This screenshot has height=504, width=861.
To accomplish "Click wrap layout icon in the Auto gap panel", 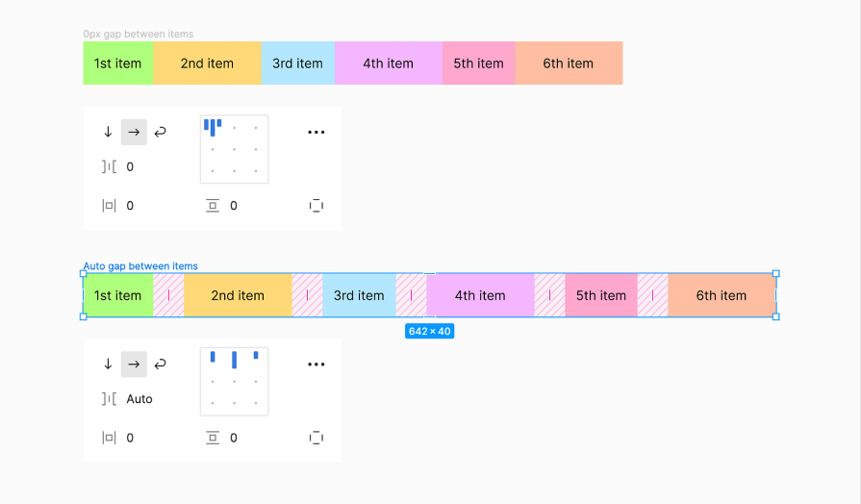I will pyautogui.click(x=161, y=364).
